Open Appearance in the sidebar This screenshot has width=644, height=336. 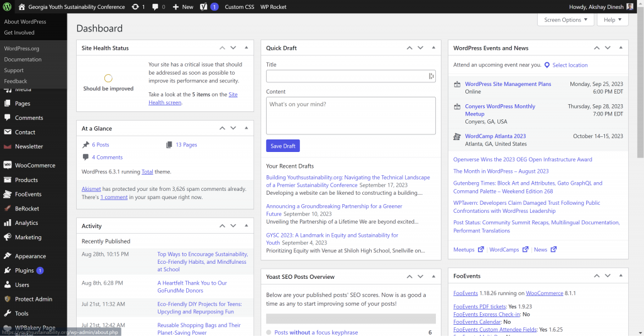click(x=30, y=256)
